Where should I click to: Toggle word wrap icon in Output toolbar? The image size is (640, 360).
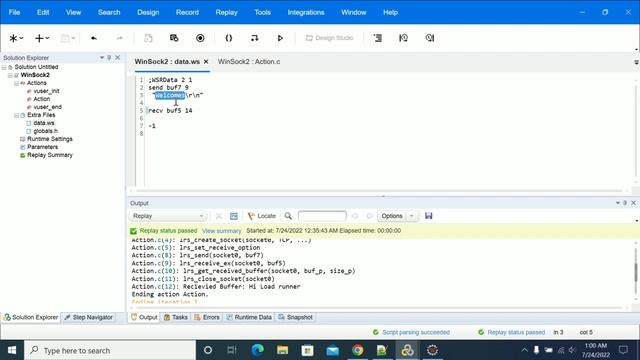pyautogui.click(x=233, y=216)
